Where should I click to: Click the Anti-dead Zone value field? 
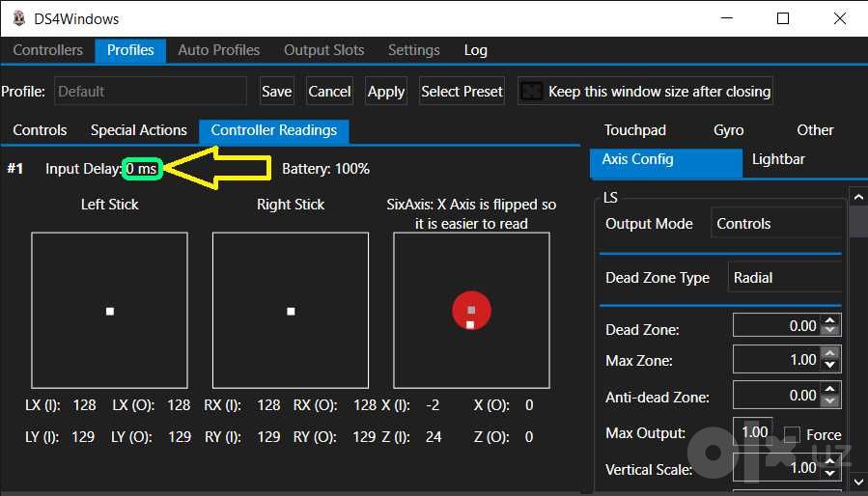point(776,396)
